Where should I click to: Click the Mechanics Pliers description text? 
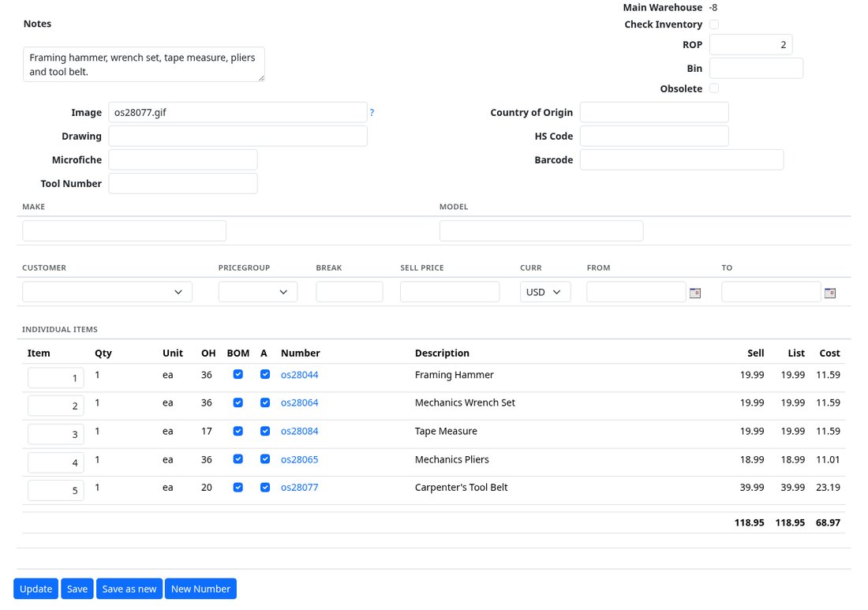coord(451,459)
